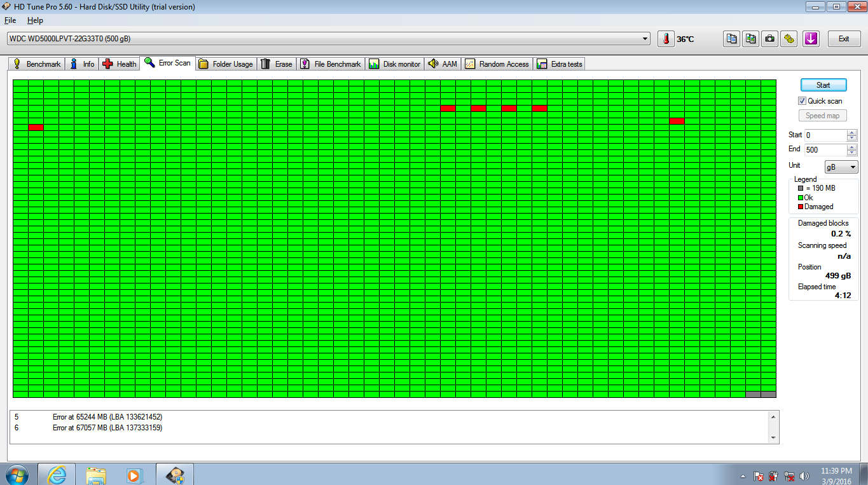
Task: Open Action Center flag icon in tray
Action: tap(758, 475)
